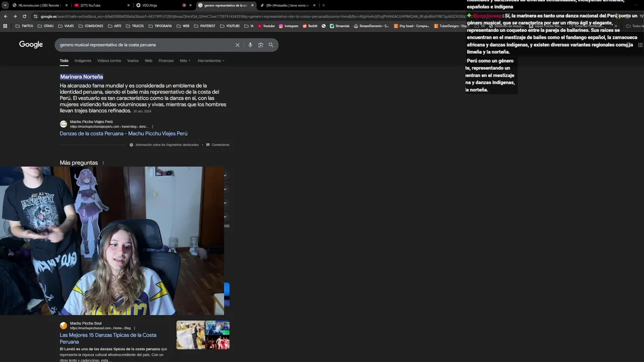
Task: Open the IA bookmarks folder
Action: point(249,26)
